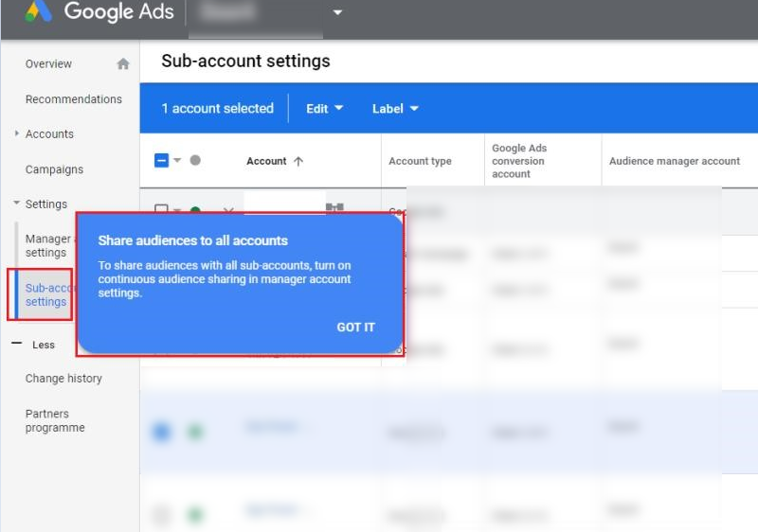Click the Google Ads conversion account header
758x532 pixels.
pyautogui.click(x=519, y=161)
